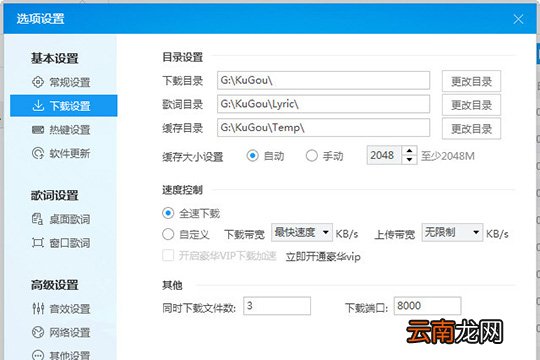Open 软件更新 settings page
Viewport: 540px width, 360px height.
tap(64, 153)
